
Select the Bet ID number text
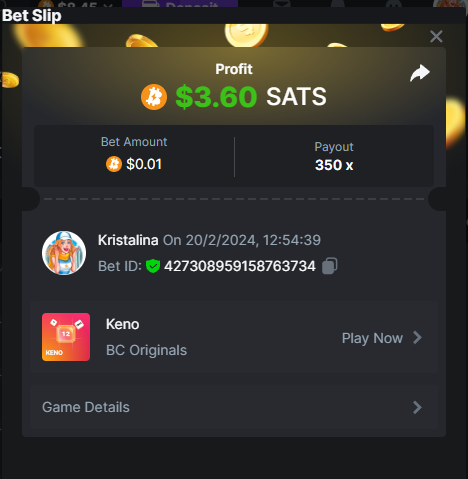click(240, 266)
